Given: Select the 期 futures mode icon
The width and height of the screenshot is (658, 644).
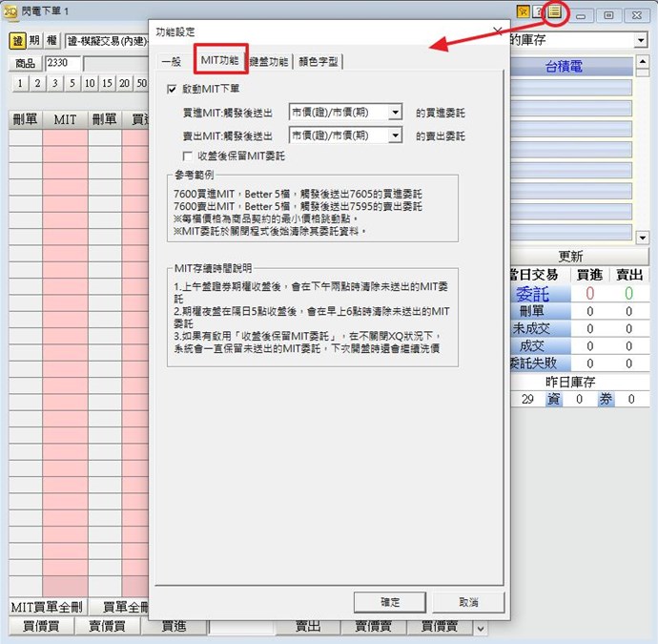Looking at the screenshot, I should click(34, 41).
